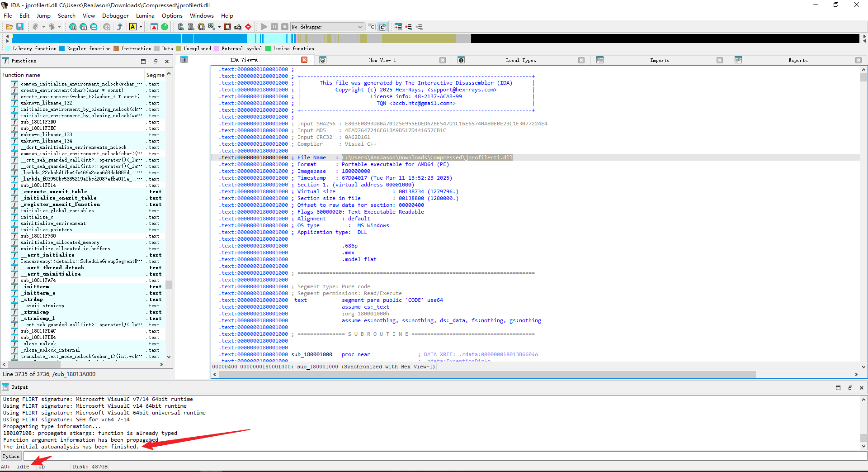Screen dimensions: 868x472
Task: Click the Python language button
Action: point(11,456)
